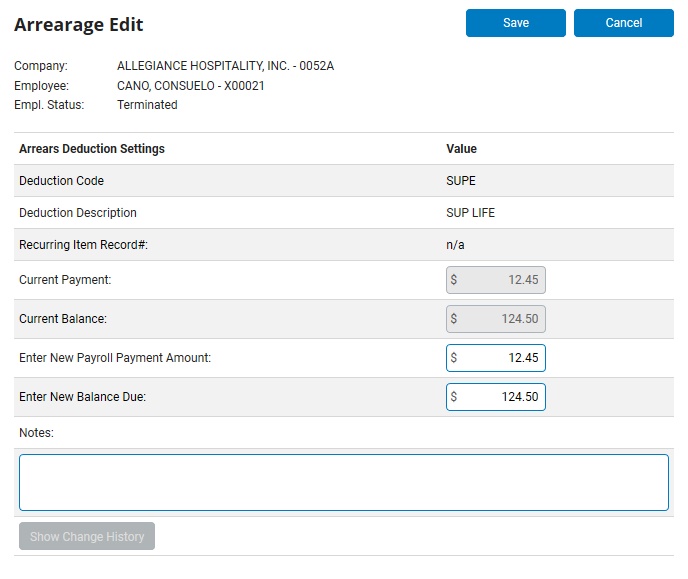Click the Current Balance: label
Image resolution: width=688 pixels, height=579 pixels.
(63, 319)
